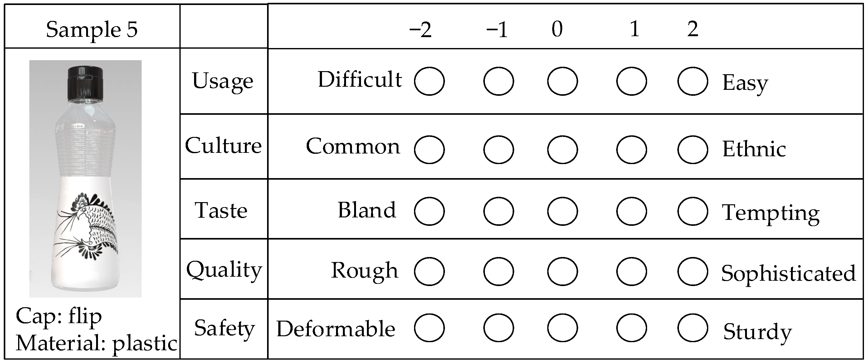Pick Culture rating 1 radio button
868x364 pixels.
631,149
